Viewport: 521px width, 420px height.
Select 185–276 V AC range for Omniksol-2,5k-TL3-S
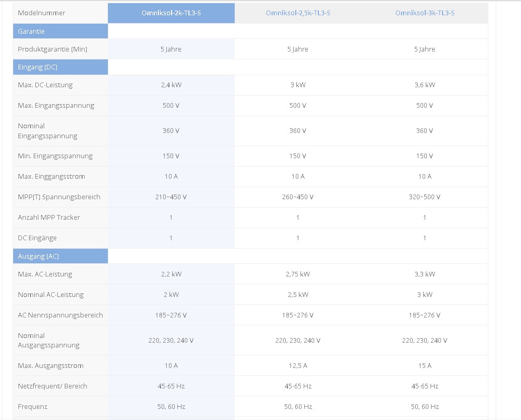click(x=298, y=315)
